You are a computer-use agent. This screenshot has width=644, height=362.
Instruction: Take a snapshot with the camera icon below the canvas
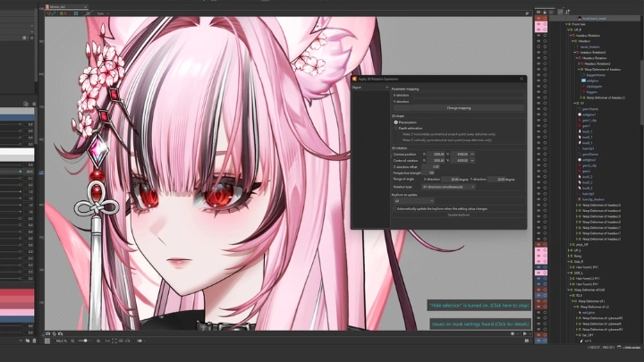(x=48, y=334)
